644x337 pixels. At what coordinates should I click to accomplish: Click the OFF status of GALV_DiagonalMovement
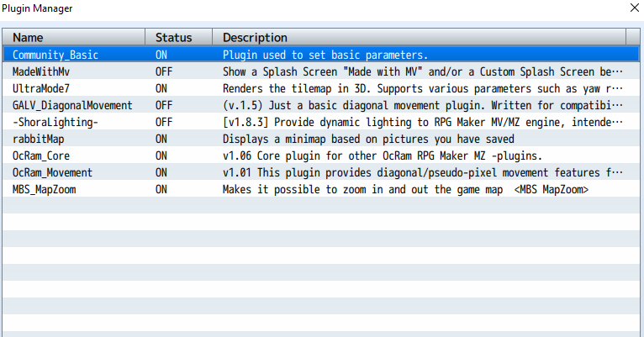[x=164, y=106]
